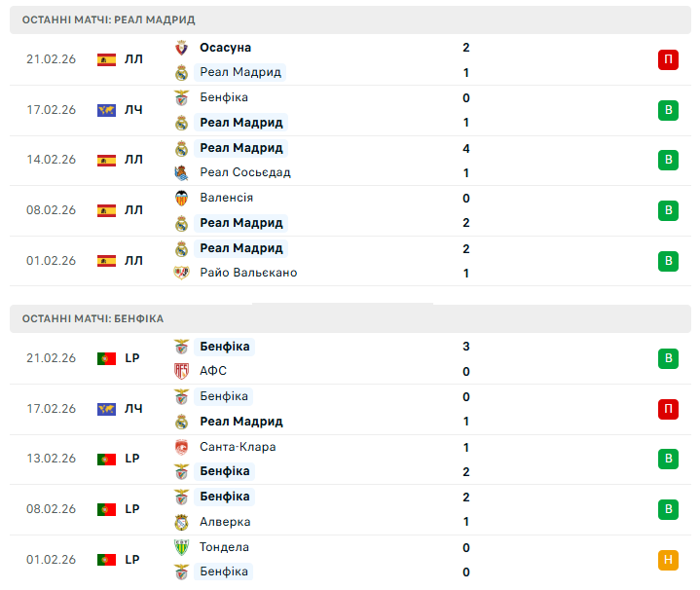Click the Osasuna club crest icon

[x=181, y=48]
